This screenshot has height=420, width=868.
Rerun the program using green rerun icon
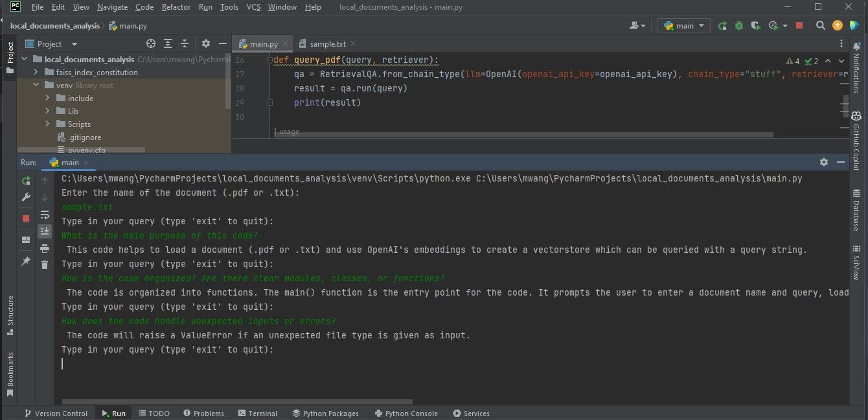pos(26,180)
